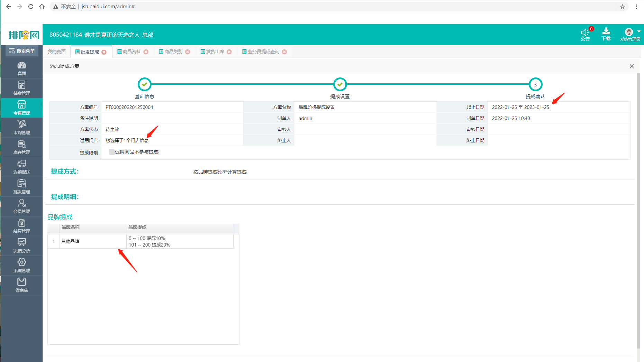Open the 桌面 sidebar icon
644x362 pixels.
(x=22, y=68)
